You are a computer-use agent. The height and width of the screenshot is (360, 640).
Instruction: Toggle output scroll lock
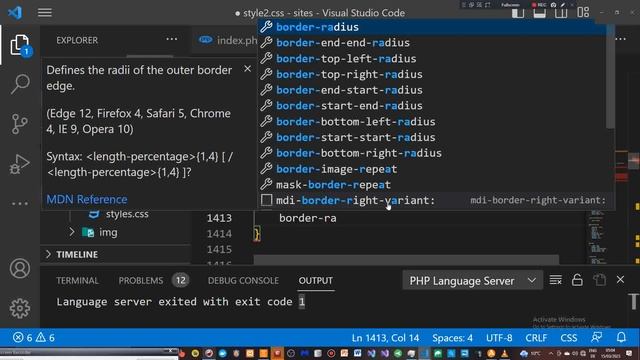(577, 280)
